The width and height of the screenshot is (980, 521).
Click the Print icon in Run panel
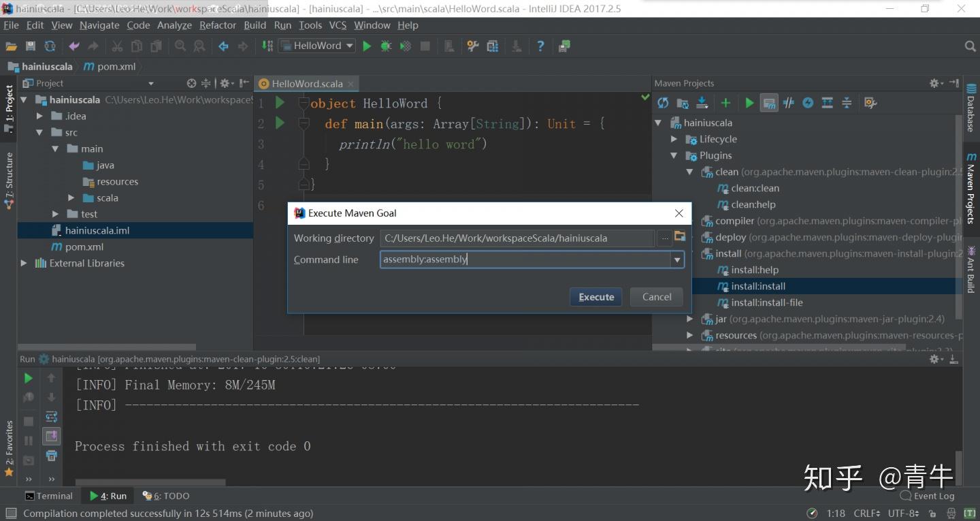[51, 456]
